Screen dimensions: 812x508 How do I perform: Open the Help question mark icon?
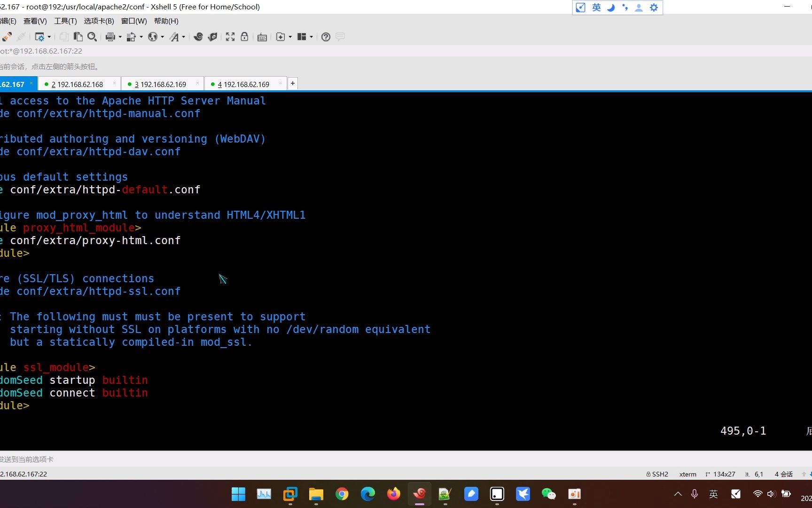pyautogui.click(x=326, y=37)
